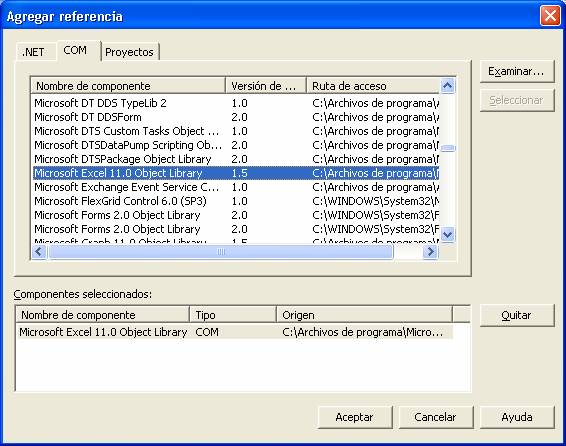Click the Examinar... button
The height and width of the screenshot is (446, 566).
pyautogui.click(x=517, y=71)
